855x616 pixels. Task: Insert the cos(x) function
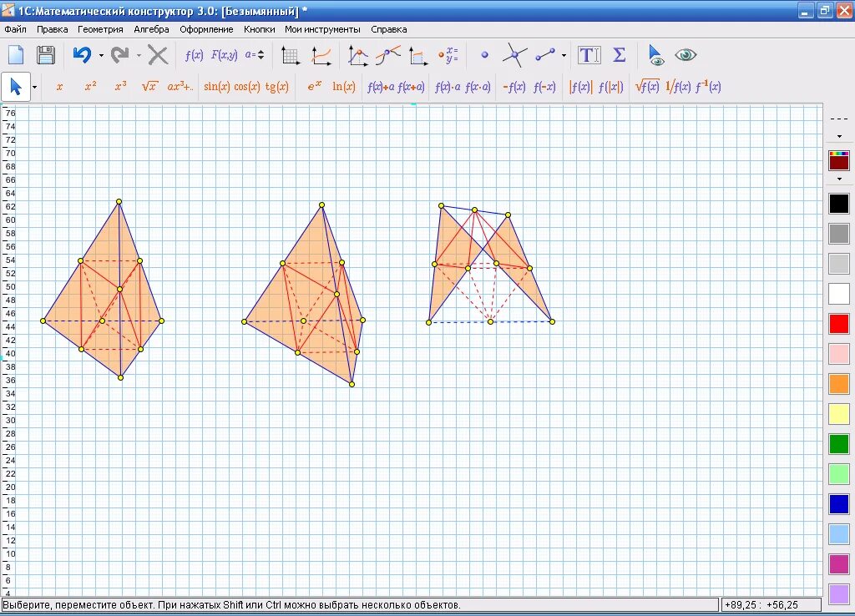click(247, 87)
